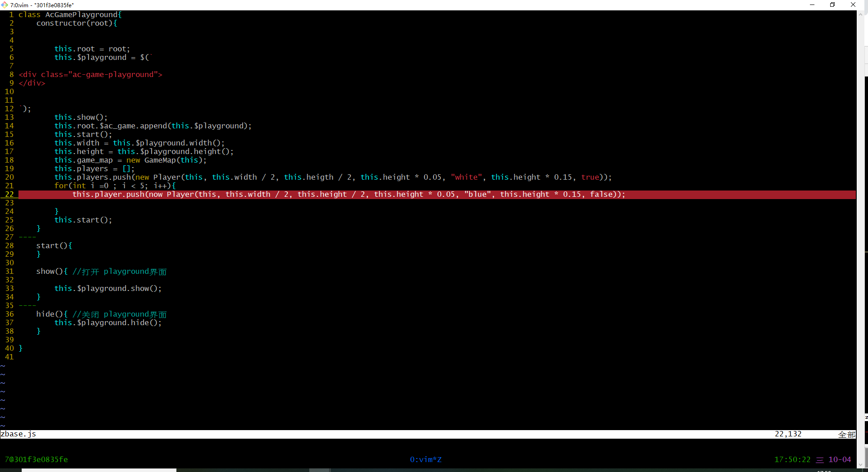Maximize the terminal window

[x=832, y=5]
